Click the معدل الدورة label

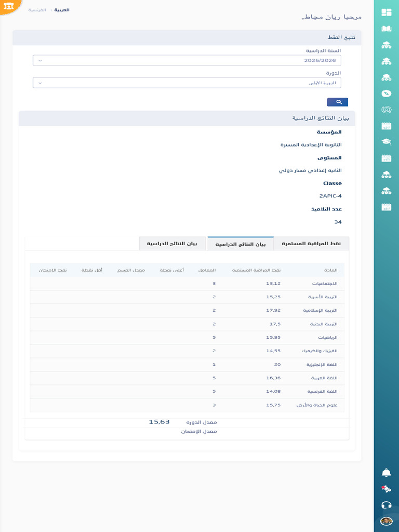point(201,422)
